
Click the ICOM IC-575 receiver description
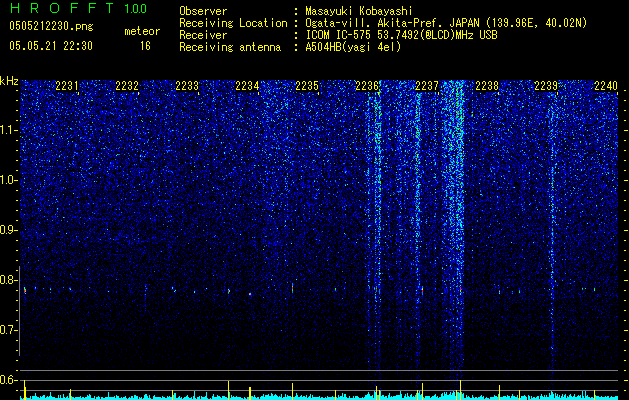[401, 35]
